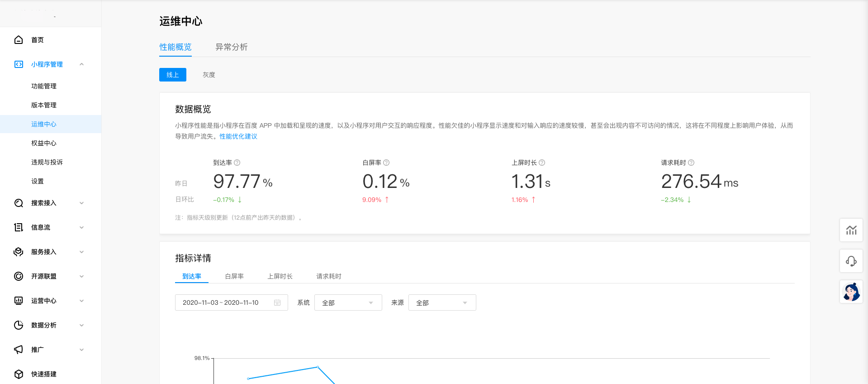Image resolution: width=868 pixels, height=384 pixels.
Task: Select the 白屏率 metric tab
Action: [x=234, y=276]
